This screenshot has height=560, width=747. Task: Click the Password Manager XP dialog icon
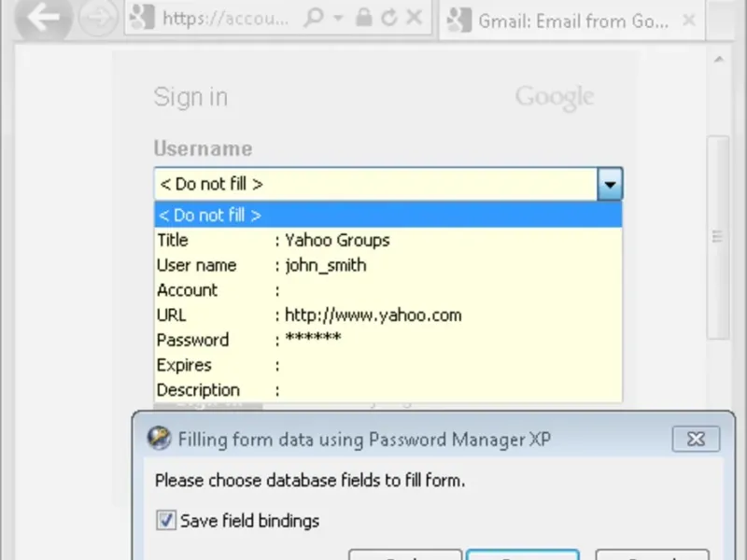click(160, 439)
